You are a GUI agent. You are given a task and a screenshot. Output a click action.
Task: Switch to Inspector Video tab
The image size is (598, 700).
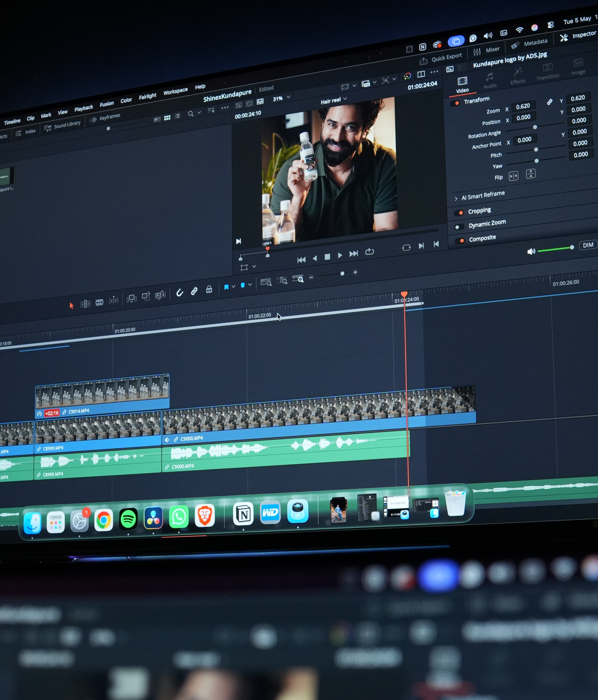[x=462, y=85]
